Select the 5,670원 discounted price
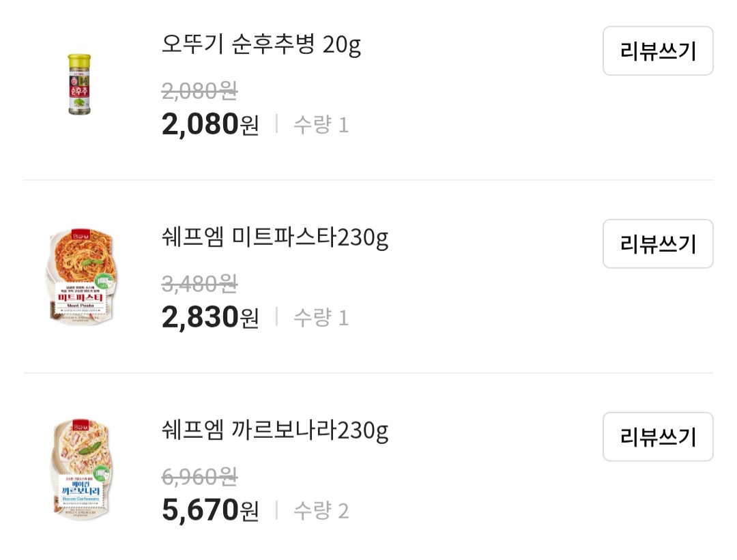The image size is (737, 560). pyautogui.click(x=210, y=510)
